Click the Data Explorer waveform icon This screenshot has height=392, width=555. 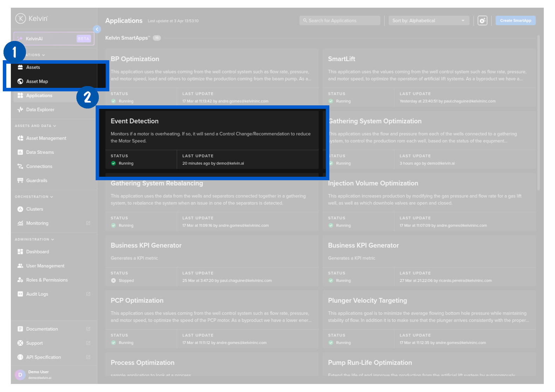point(20,110)
